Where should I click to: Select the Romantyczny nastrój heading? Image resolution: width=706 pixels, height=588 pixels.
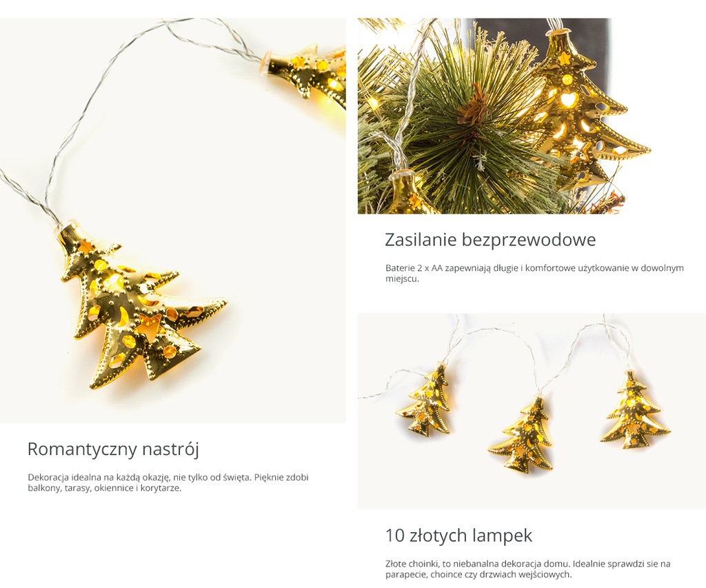(113, 449)
